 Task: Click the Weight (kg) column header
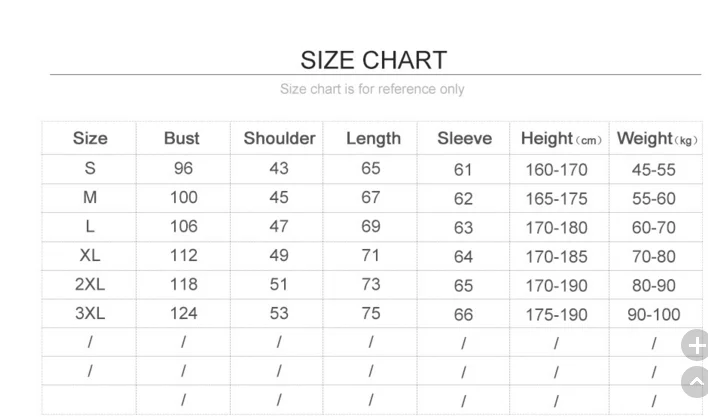pos(657,139)
